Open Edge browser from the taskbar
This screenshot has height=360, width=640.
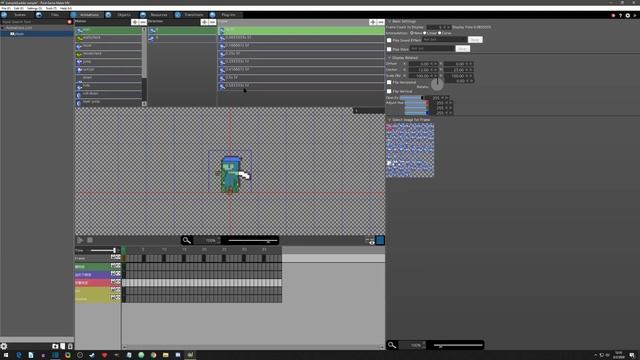click(x=19, y=355)
